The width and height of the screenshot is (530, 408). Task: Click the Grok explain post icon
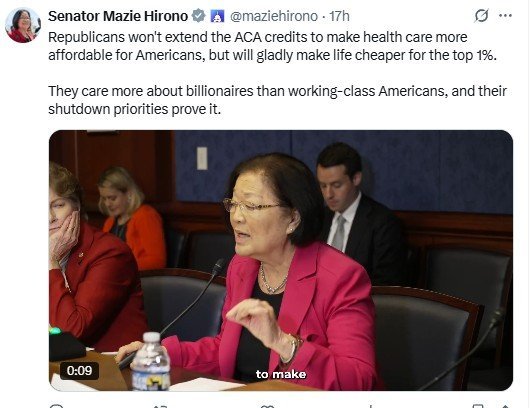[x=481, y=16]
